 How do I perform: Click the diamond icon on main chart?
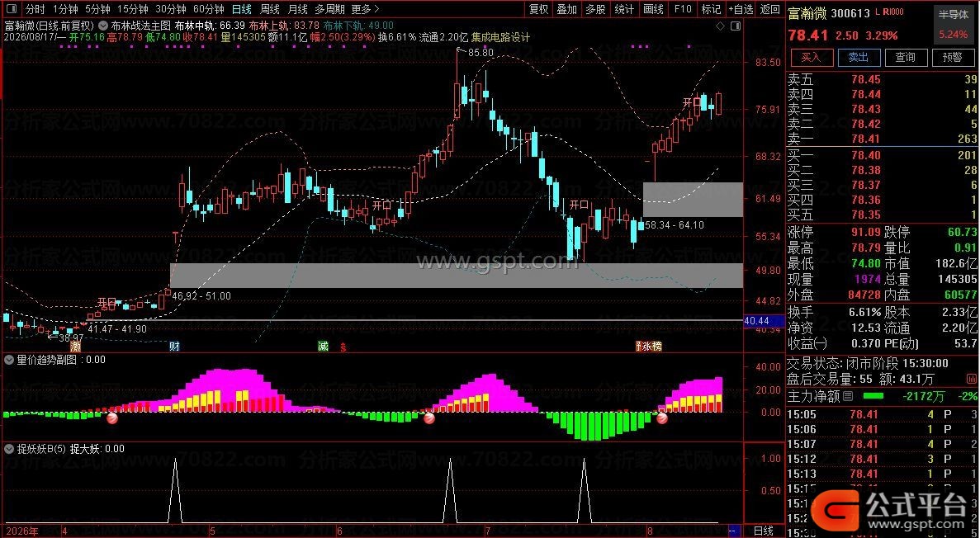click(720, 26)
